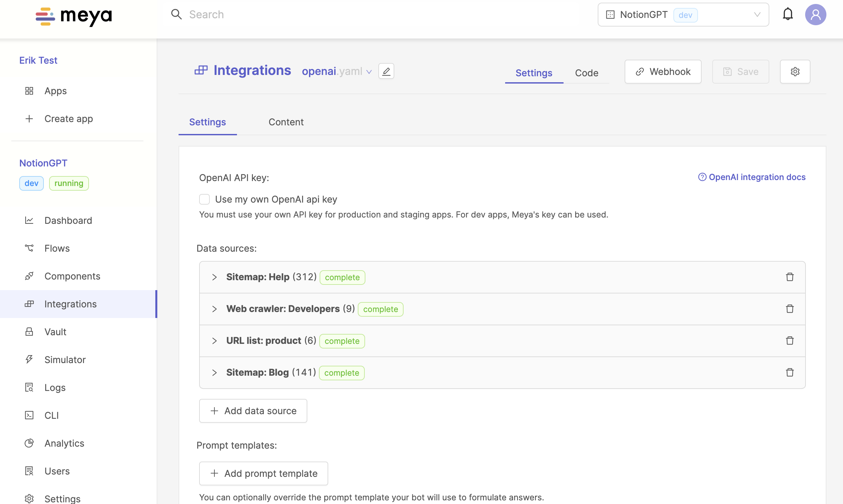Viewport: 843px width, 504px height.
Task: Open the user avatar menu
Action: coord(815,15)
